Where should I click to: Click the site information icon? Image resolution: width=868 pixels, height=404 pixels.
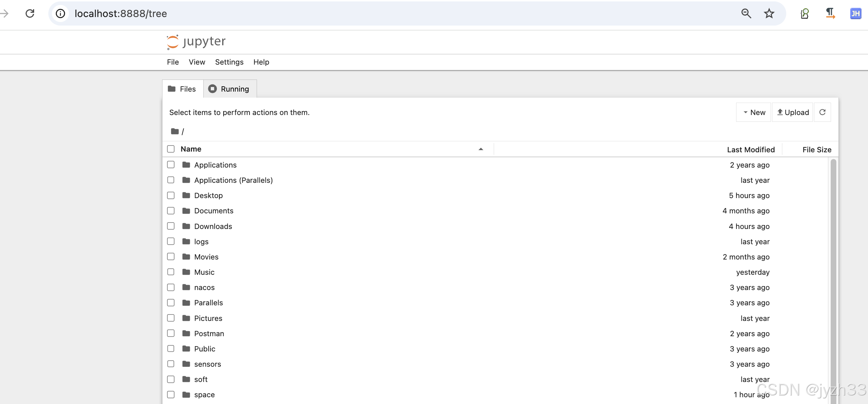[61, 13]
